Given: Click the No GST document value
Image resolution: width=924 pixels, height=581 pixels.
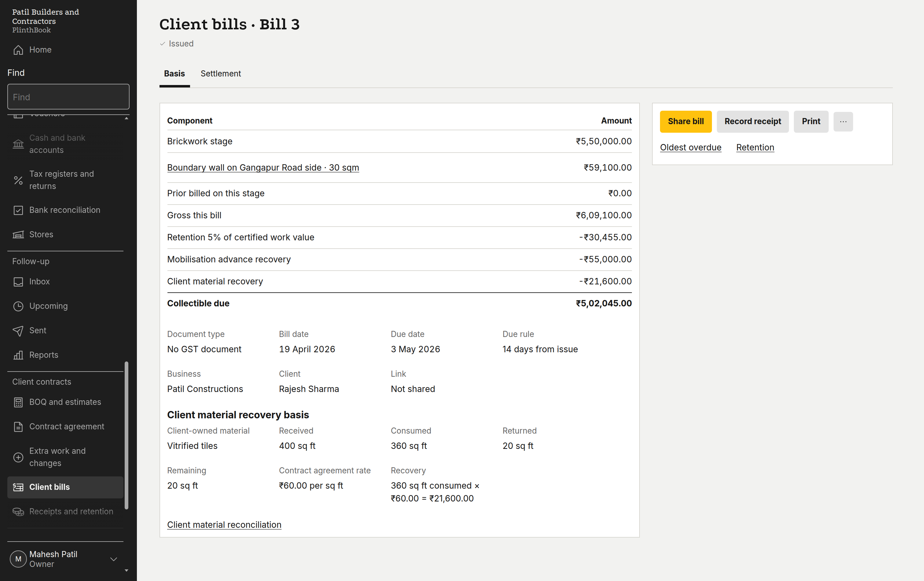Looking at the screenshot, I should coord(204,350).
